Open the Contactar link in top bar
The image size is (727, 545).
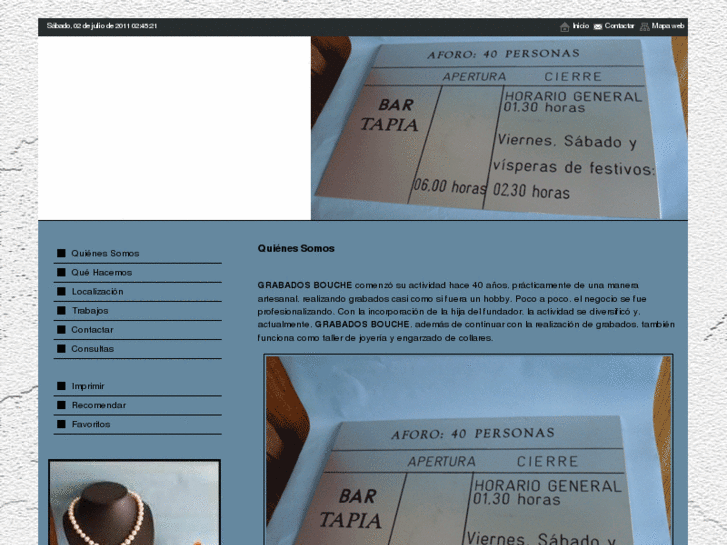619,26
